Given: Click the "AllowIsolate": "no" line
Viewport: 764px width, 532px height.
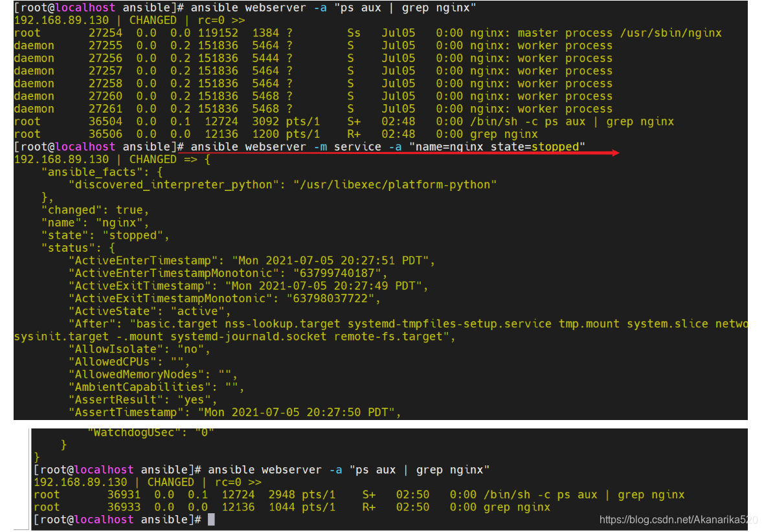Looking at the screenshot, I should (139, 349).
